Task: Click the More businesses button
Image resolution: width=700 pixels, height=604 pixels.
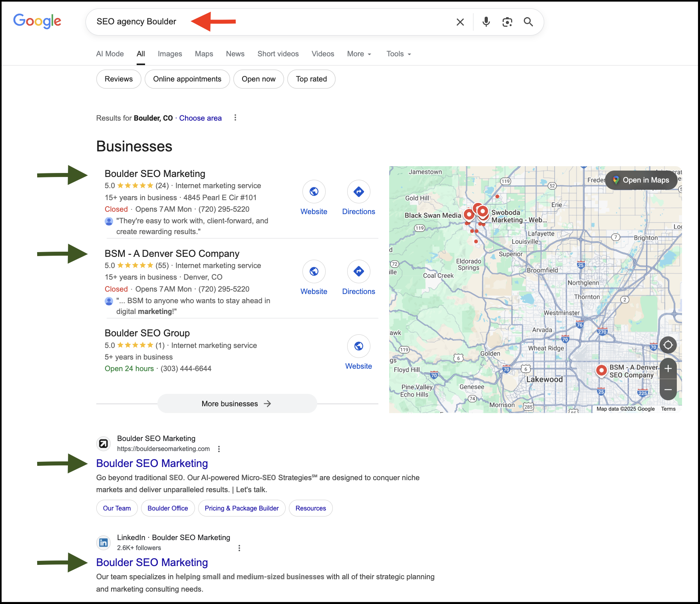Action: (x=237, y=403)
